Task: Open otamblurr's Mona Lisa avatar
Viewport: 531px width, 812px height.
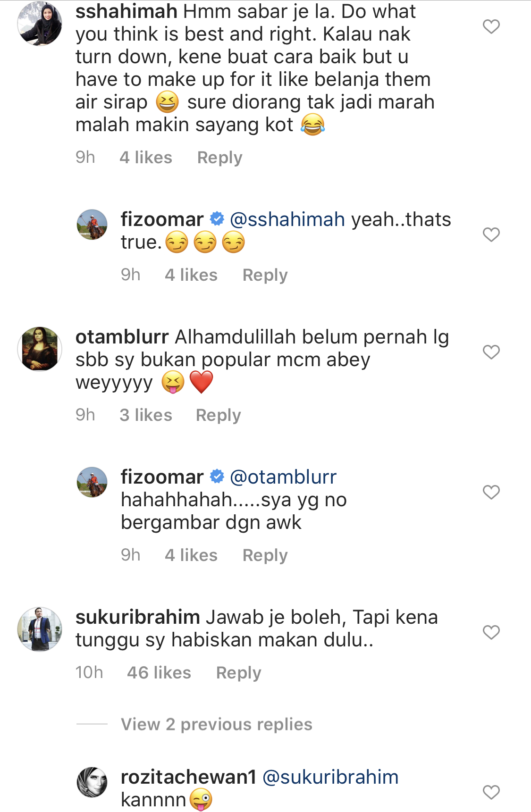Action: click(x=40, y=349)
